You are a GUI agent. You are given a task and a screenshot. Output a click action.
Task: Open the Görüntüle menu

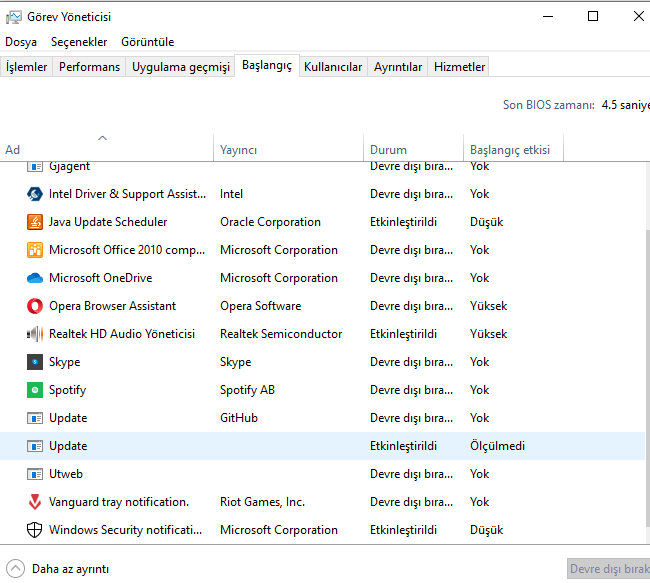(x=148, y=42)
